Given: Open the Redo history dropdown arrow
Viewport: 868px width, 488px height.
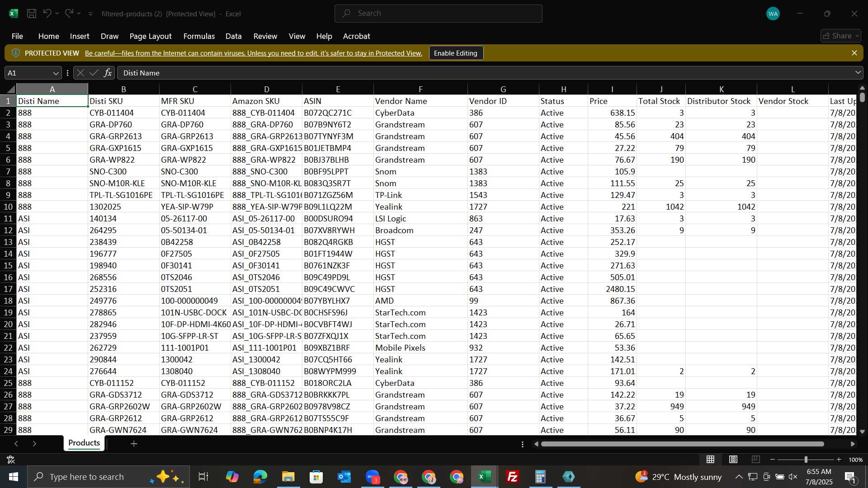Looking at the screenshot, I should [79, 14].
